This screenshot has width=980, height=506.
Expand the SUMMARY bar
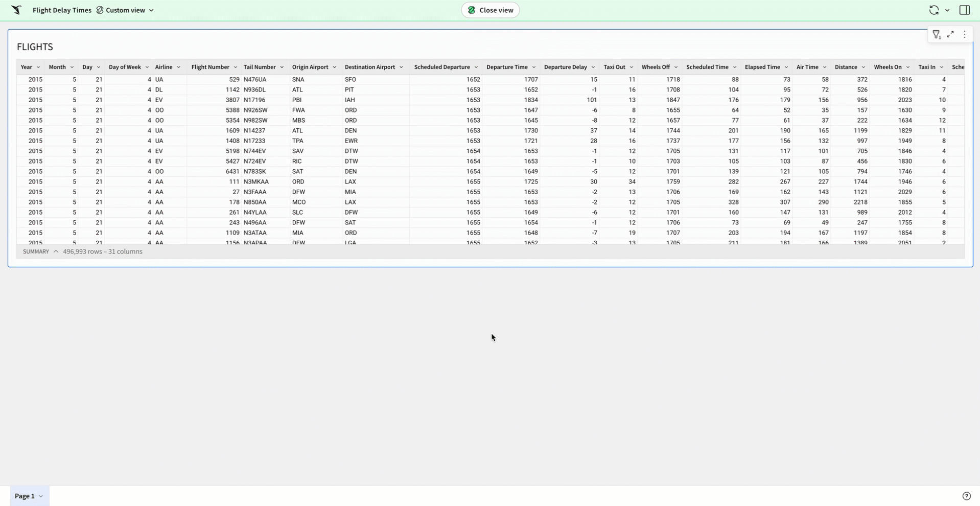(x=56, y=251)
